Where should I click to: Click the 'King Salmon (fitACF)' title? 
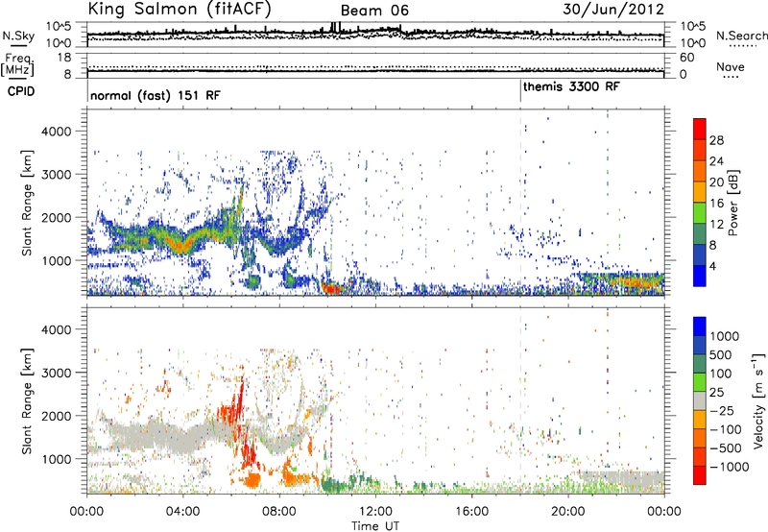180,9
